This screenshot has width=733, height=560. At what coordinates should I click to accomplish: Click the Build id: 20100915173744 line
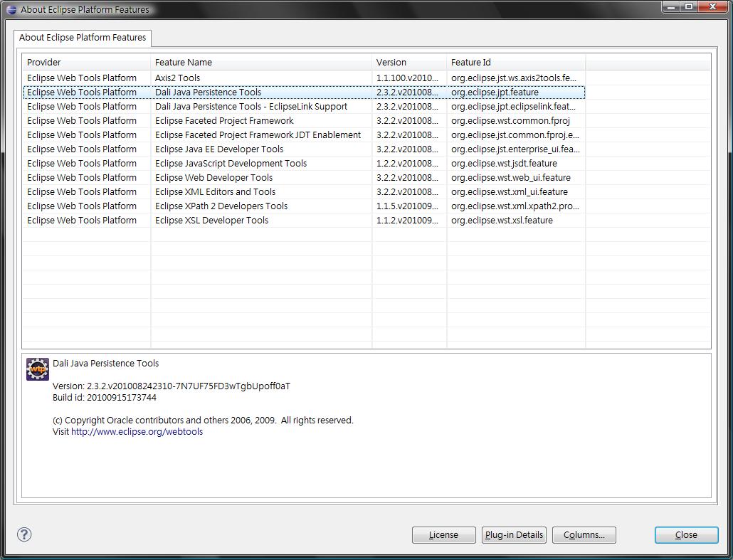tap(104, 397)
